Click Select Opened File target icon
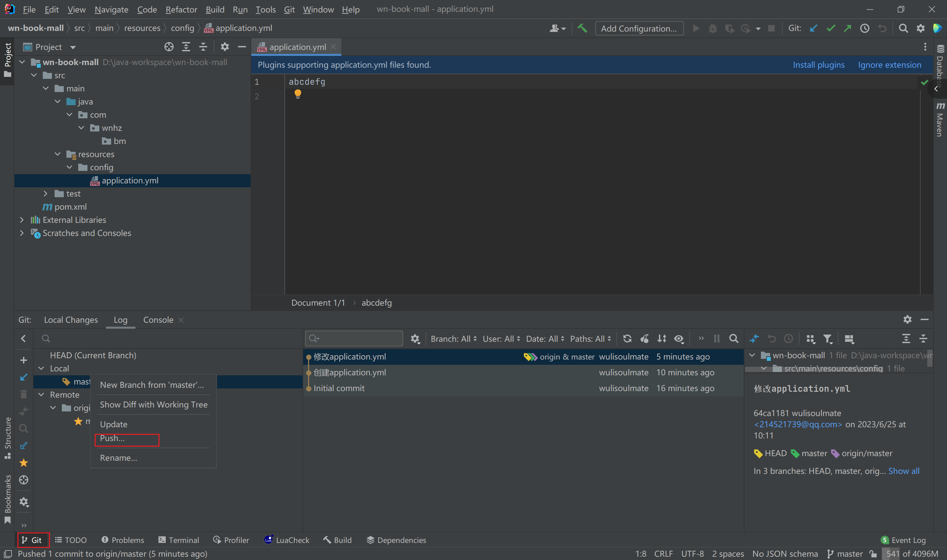The width and height of the screenshot is (947, 560). [x=169, y=47]
